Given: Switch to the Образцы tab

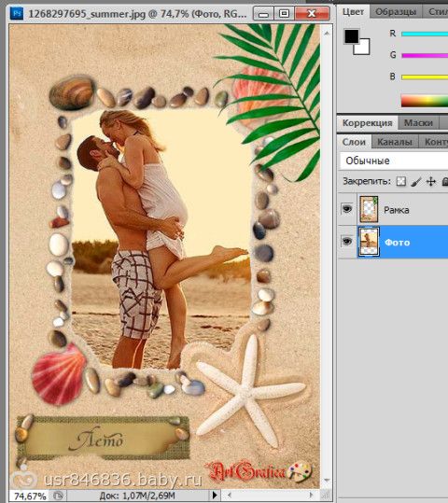Looking at the screenshot, I should (x=396, y=12).
